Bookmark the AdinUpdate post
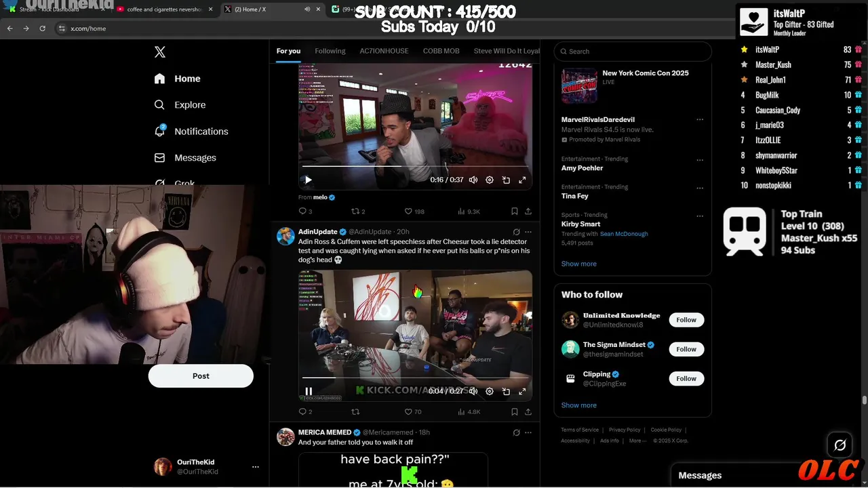The width and height of the screenshot is (868, 488). pyautogui.click(x=515, y=411)
